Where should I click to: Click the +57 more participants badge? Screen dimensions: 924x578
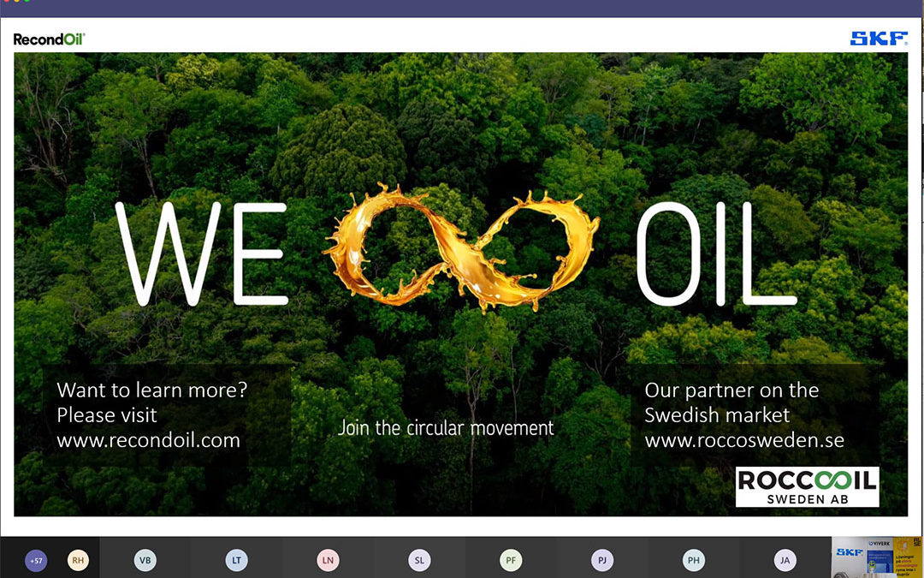point(36,560)
